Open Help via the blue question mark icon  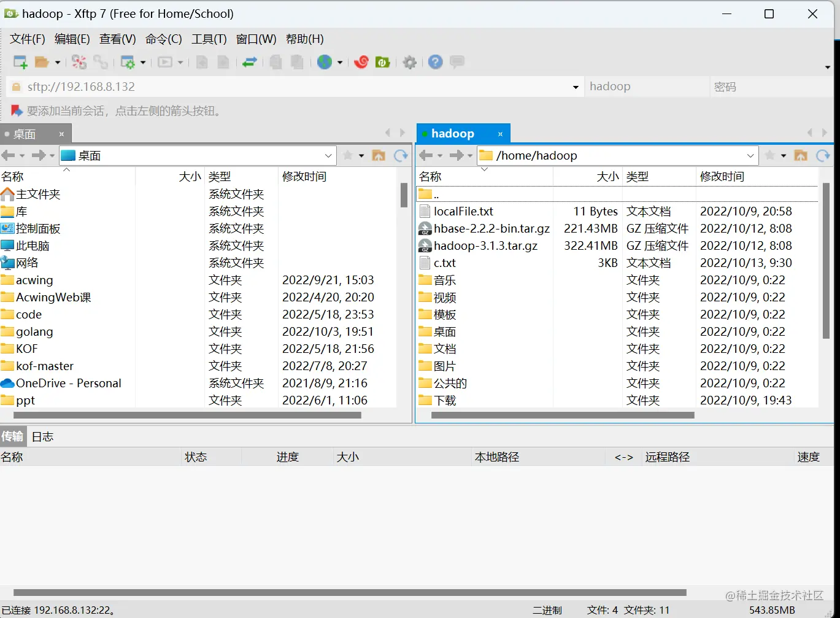point(436,62)
